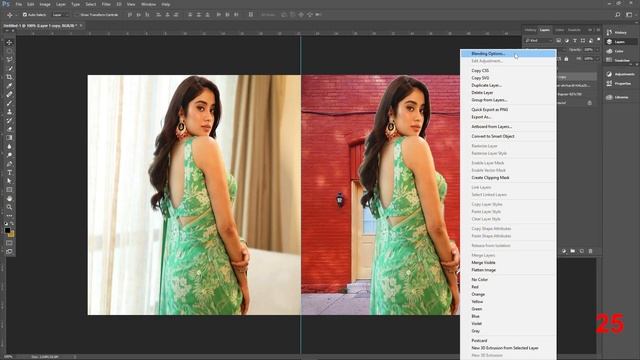Click the foreground color swatch
The height and width of the screenshot is (360, 640).
[7, 230]
